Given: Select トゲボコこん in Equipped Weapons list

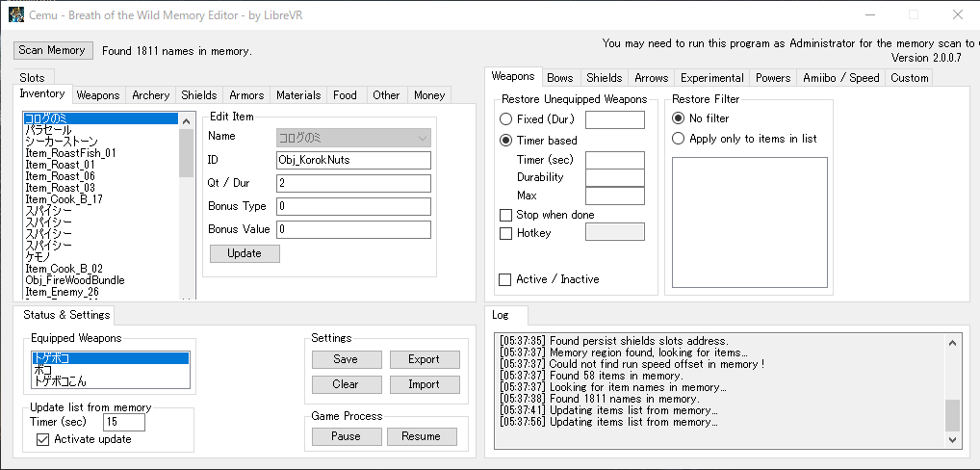Looking at the screenshot, I should 110,381.
